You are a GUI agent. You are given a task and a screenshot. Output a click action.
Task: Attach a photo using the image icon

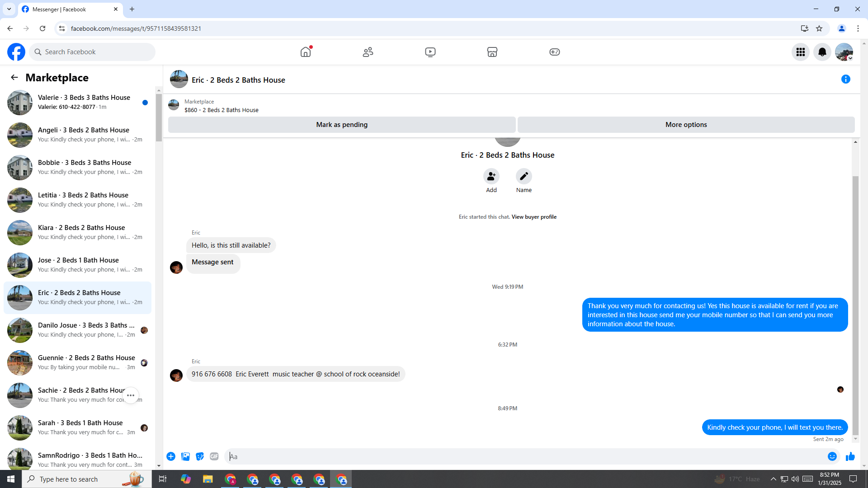[185, 456]
